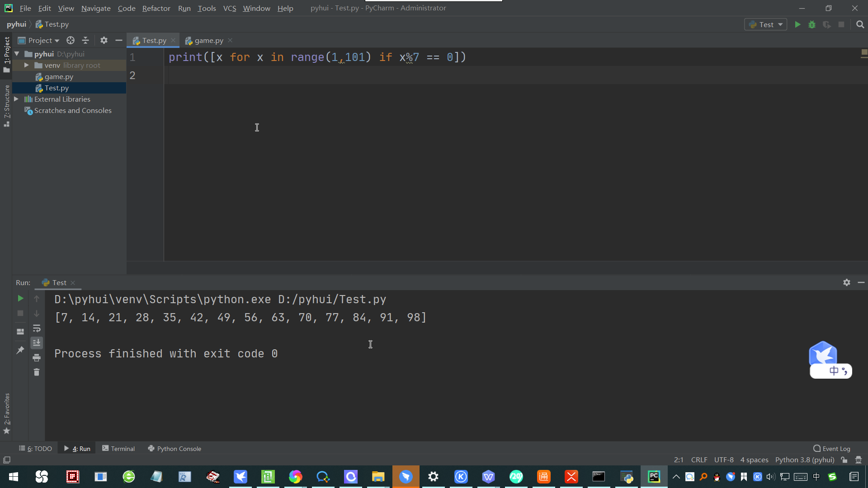Rerun Test with green arrow in Run panel
Viewport: 868px width, 488px height.
(x=20, y=298)
